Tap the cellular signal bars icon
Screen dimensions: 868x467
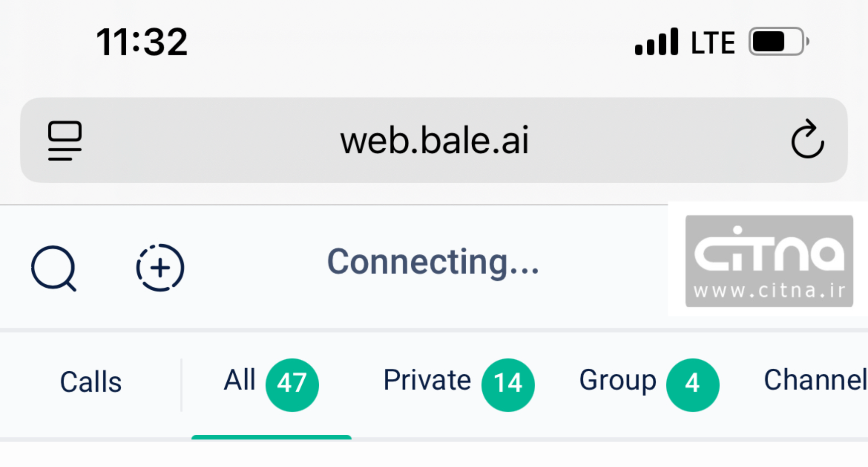pos(657,42)
